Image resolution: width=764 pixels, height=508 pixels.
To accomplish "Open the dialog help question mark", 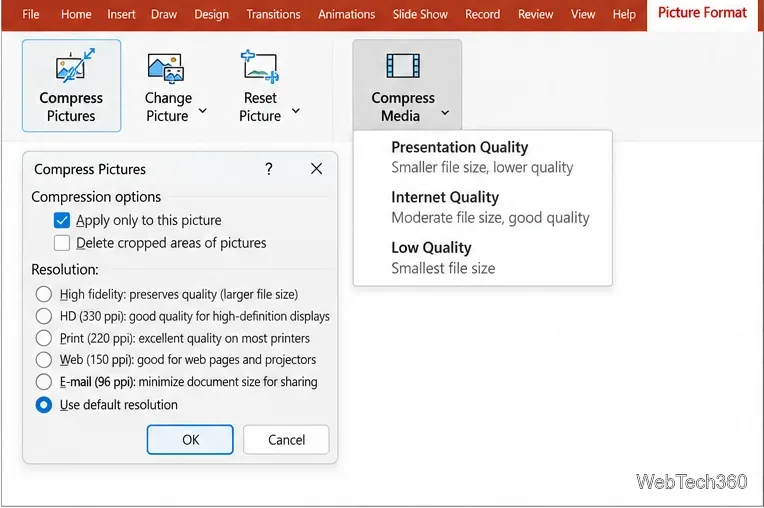I will [268, 169].
